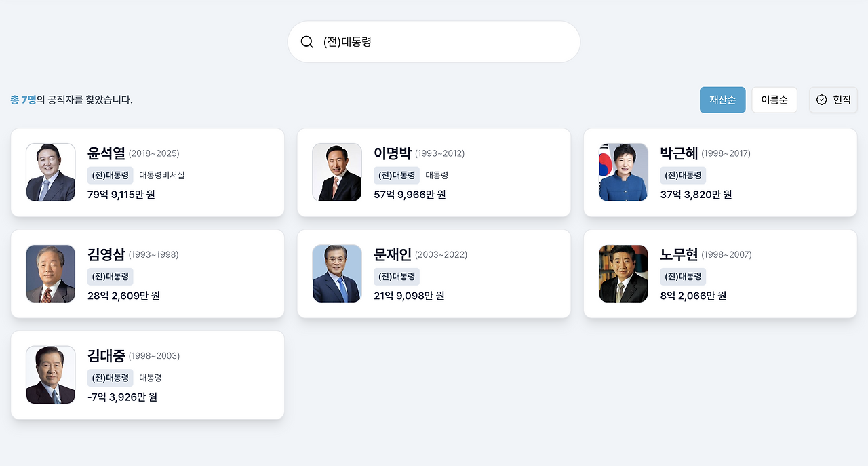
Task: Click the 윤석열 name link
Action: coord(106,153)
